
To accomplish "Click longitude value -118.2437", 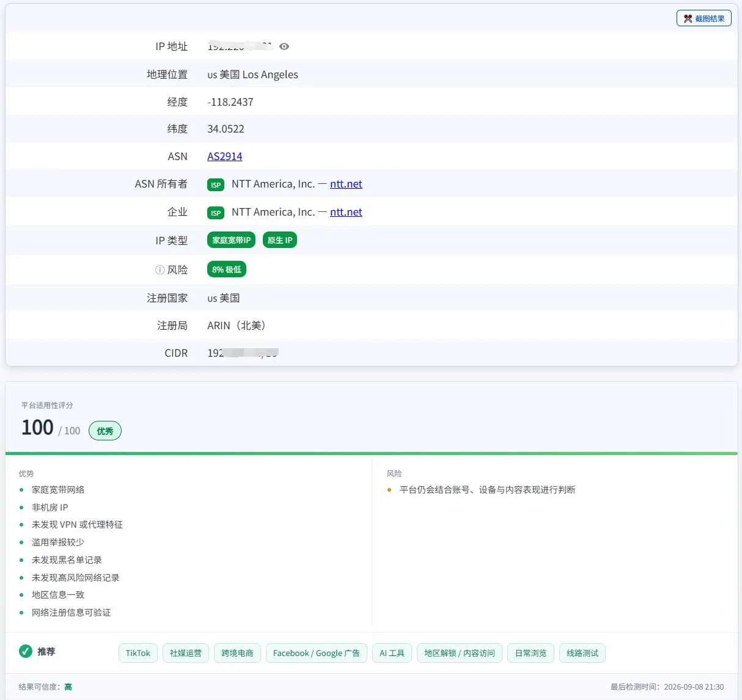I will click(230, 102).
